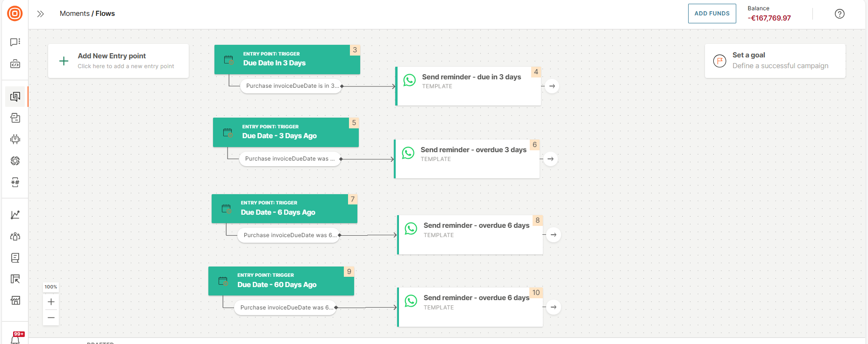Screen dimensions: 868x344
Task: Select the Due Date - 60 Days Ago trigger
Action: tap(281, 281)
